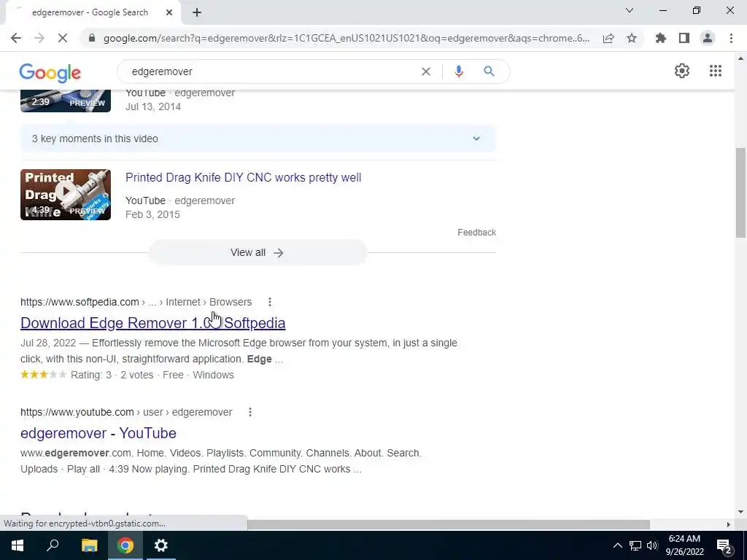The width and height of the screenshot is (747, 560).
Task: Open Download Edge Remover Softpedia link
Action: tap(153, 323)
